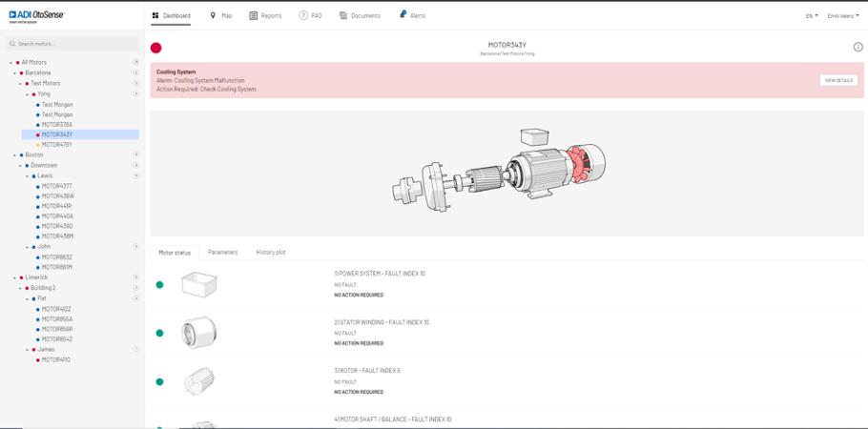
Task: Click the Cooling System alarm heading
Action: click(x=176, y=71)
